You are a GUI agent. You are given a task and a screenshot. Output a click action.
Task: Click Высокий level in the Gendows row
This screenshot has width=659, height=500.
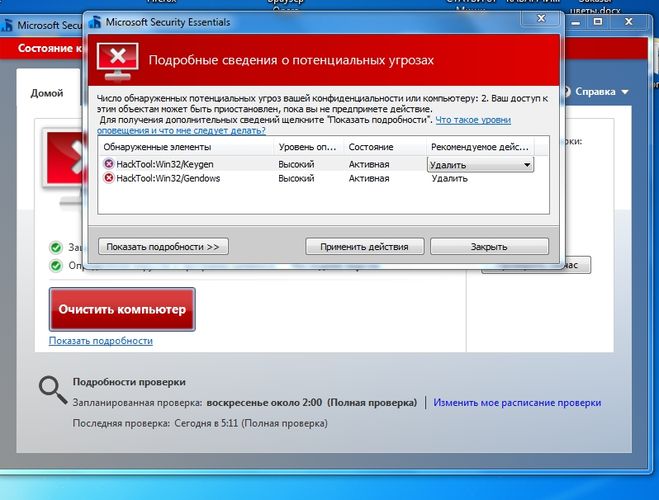296,179
